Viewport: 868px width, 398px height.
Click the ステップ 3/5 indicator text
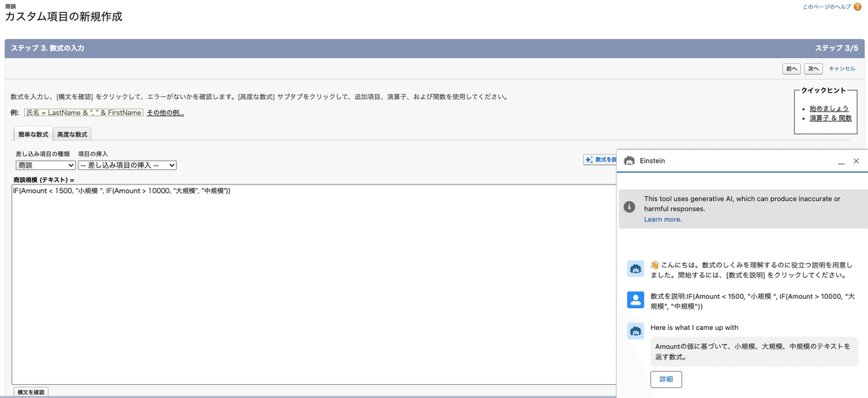tap(836, 48)
